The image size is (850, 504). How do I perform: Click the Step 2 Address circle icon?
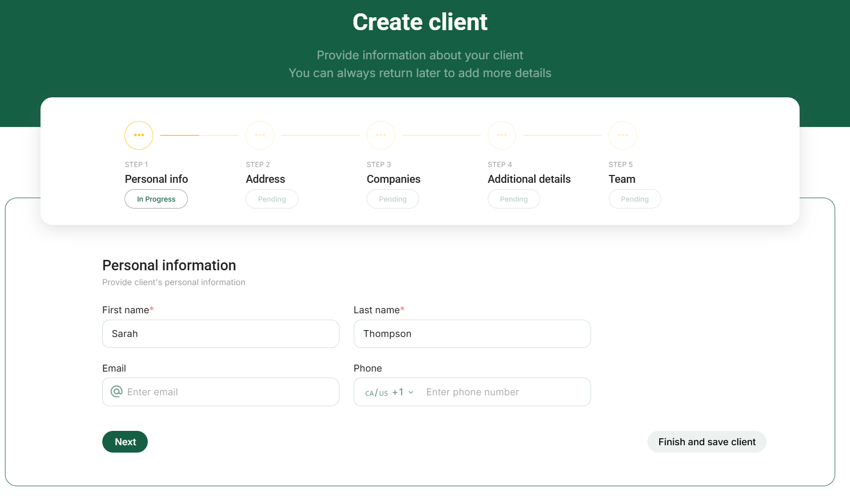tap(260, 135)
